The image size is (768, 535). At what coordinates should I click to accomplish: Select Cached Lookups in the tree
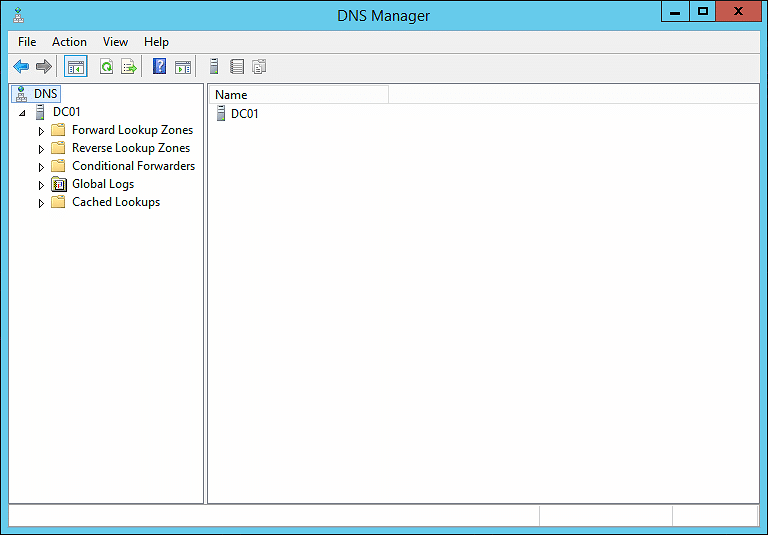116,202
